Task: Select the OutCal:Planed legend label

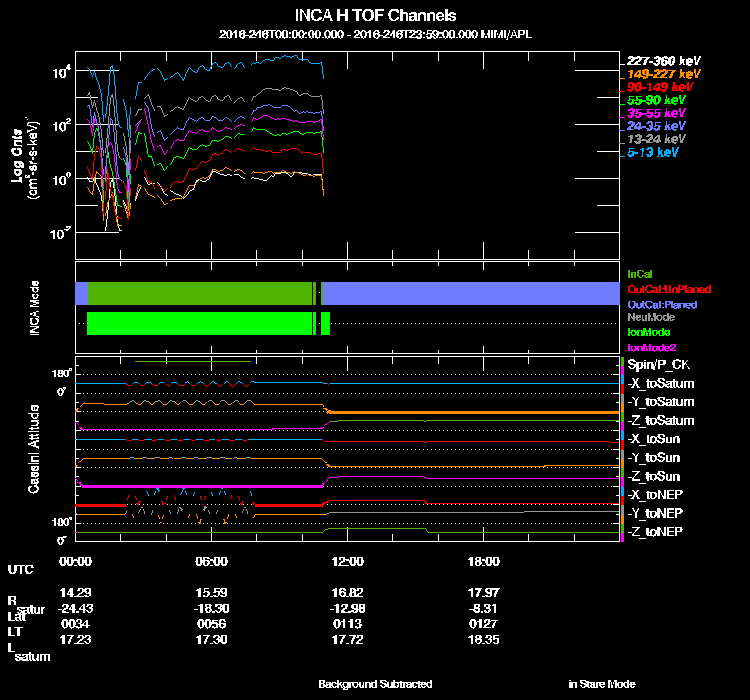Action: [662, 304]
